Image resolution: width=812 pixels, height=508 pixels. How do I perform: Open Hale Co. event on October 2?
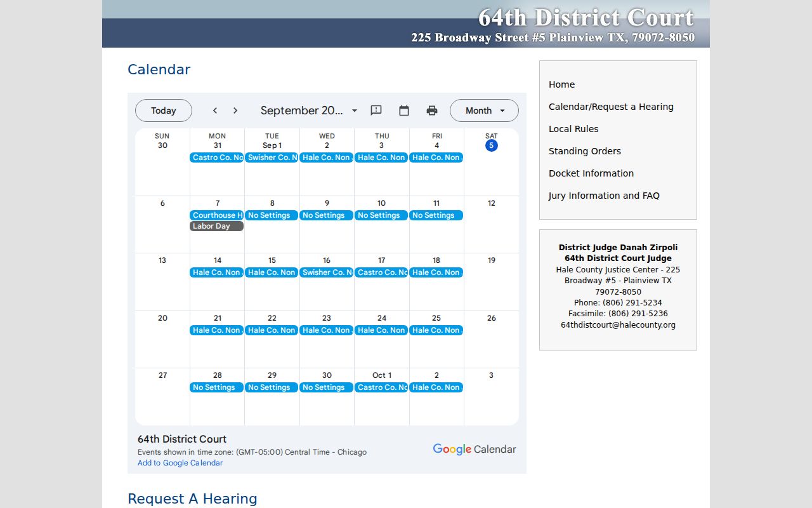pos(436,387)
